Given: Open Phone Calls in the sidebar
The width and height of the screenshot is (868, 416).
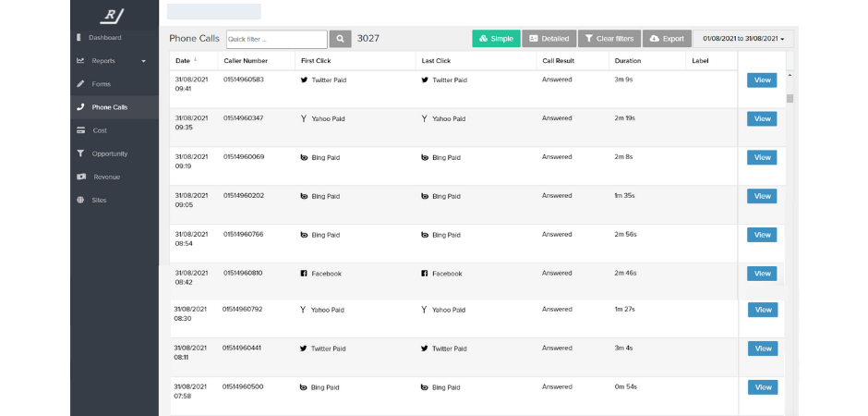Looking at the screenshot, I should click(109, 107).
